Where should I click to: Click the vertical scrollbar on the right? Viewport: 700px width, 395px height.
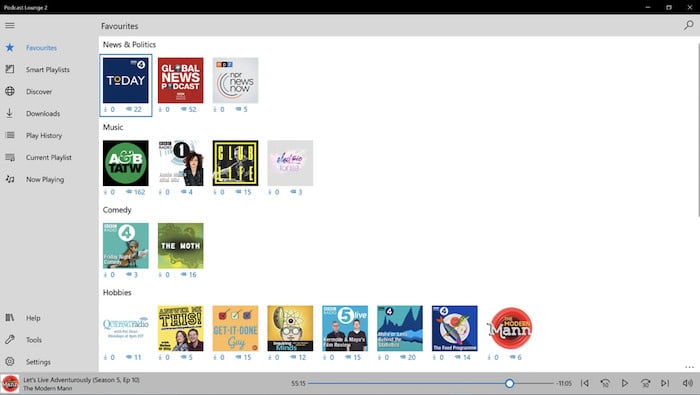[x=698, y=129]
